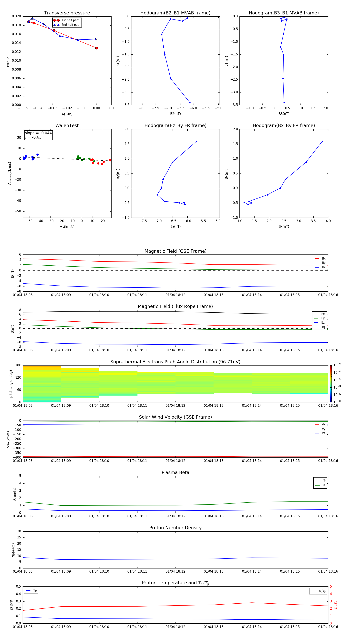This screenshot has width=351, height=644.
Task: Click the last red marker in Transverse pressure plot
Action: pyautogui.click(x=97, y=48)
